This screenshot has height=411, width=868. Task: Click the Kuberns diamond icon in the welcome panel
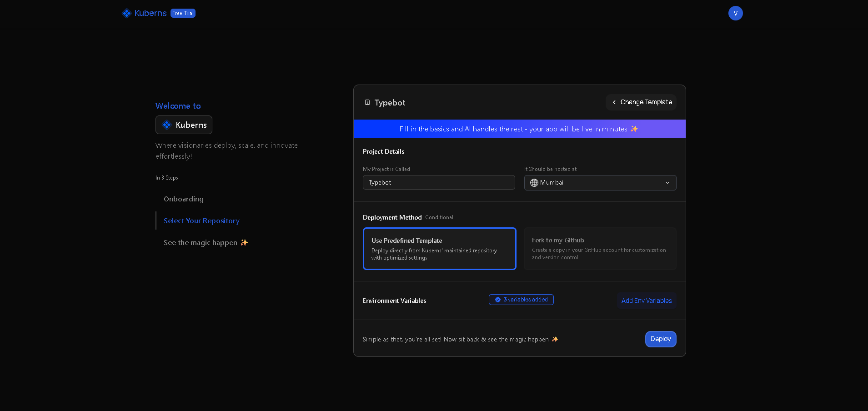(167, 125)
